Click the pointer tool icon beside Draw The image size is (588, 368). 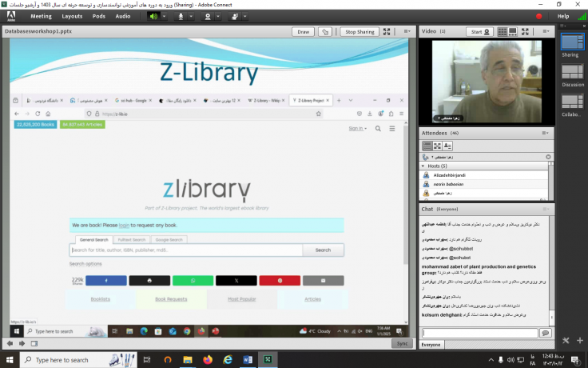(325, 32)
